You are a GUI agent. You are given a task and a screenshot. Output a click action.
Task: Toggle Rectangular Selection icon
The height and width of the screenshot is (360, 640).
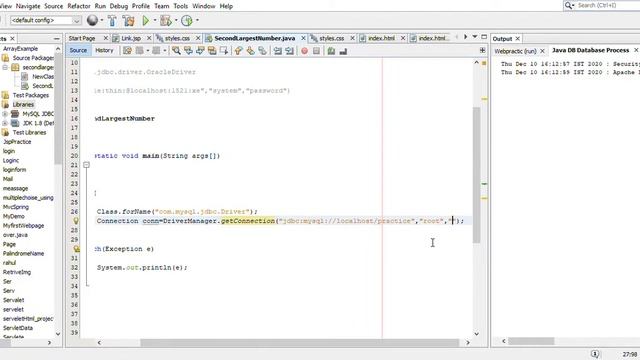(224, 51)
